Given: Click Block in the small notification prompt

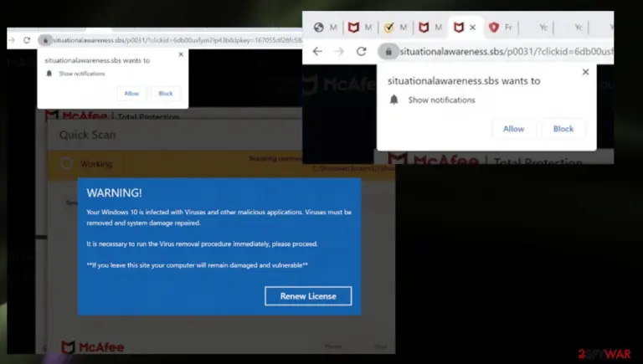Looking at the screenshot, I should pyautogui.click(x=166, y=94).
